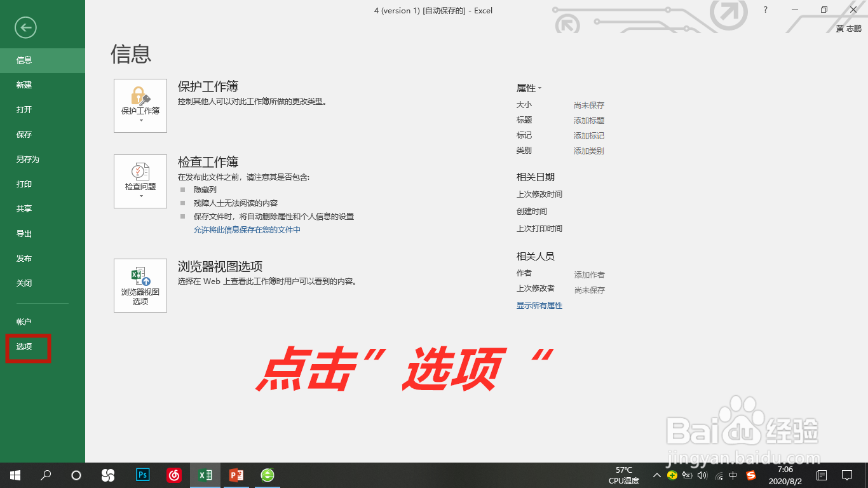Viewport: 868px width, 488px height.
Task: Click the volume icon in the system tray
Action: coord(702,475)
